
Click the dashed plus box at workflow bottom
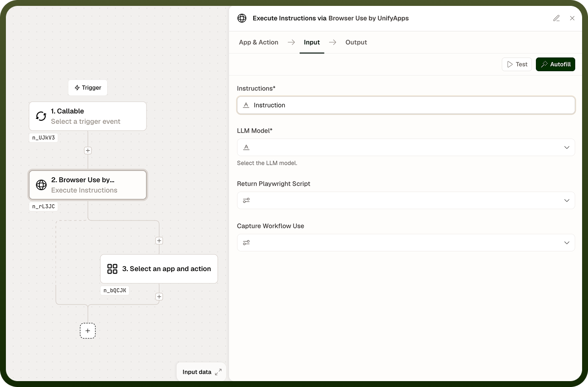click(88, 331)
